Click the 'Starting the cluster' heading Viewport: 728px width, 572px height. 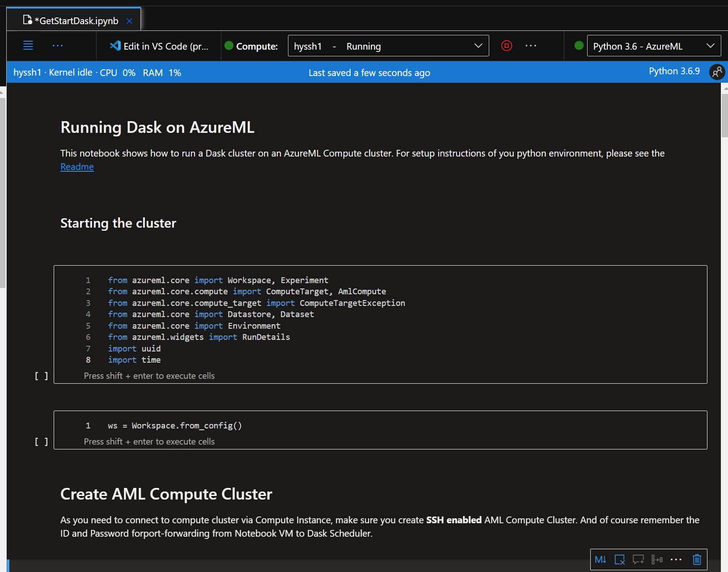pos(118,223)
